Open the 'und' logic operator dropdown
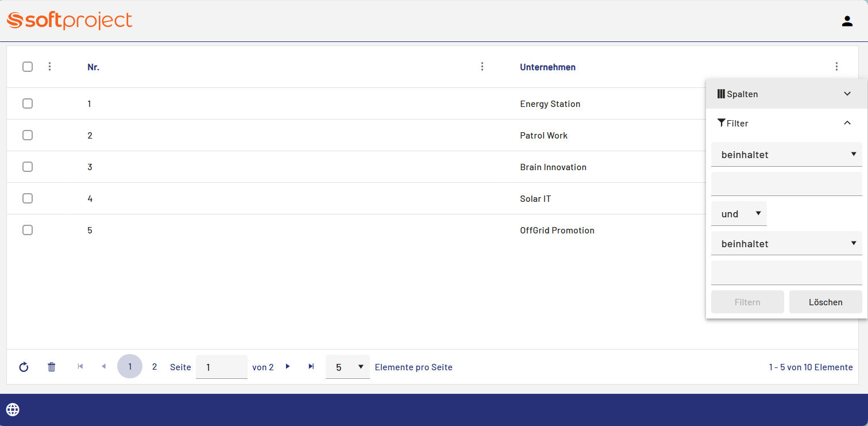 739,214
